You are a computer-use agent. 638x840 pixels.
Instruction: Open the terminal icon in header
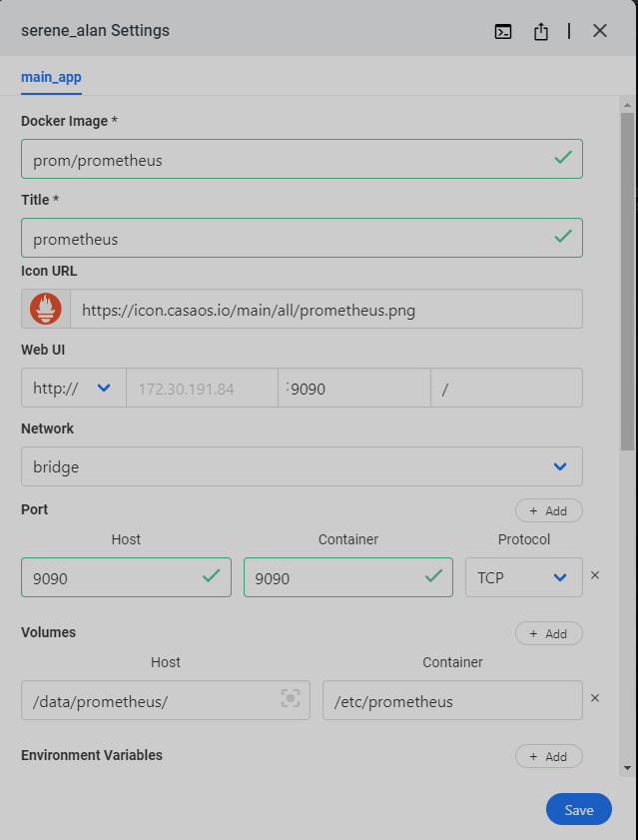click(x=504, y=31)
